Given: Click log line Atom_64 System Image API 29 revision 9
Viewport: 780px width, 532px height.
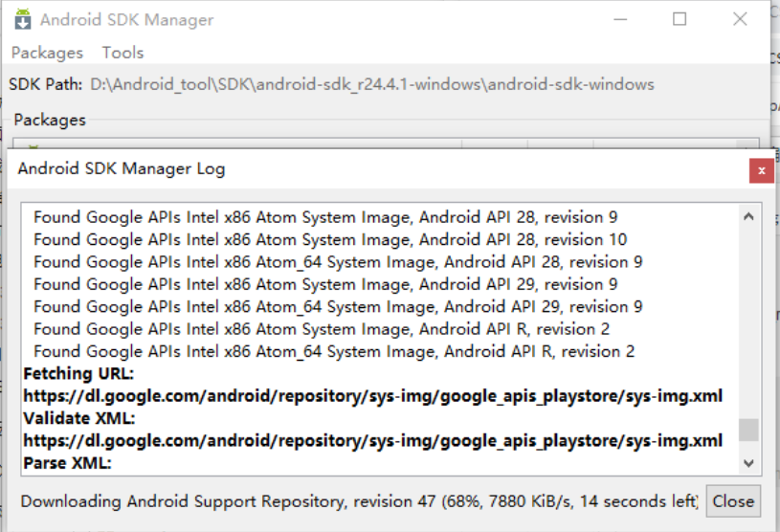Looking at the screenshot, I should 338,307.
